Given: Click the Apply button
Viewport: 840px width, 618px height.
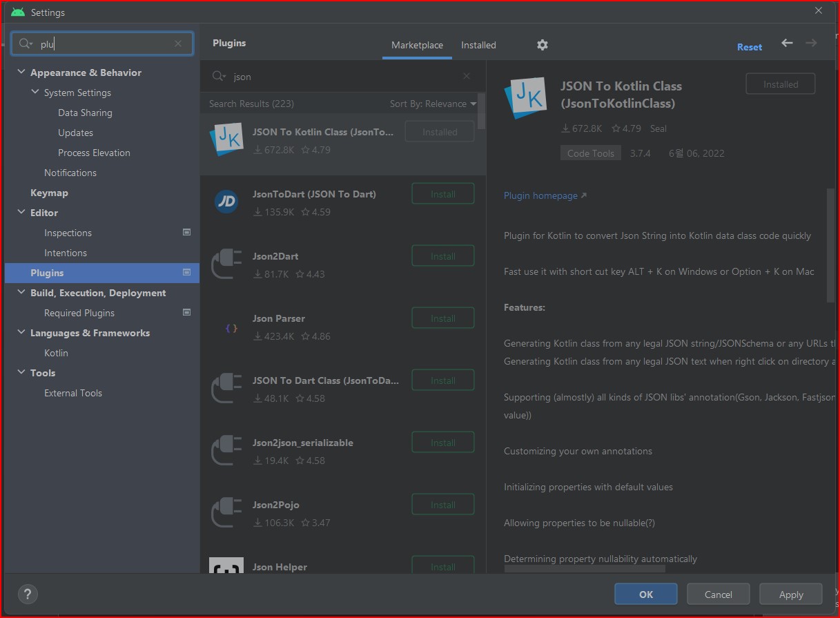Looking at the screenshot, I should click(791, 594).
